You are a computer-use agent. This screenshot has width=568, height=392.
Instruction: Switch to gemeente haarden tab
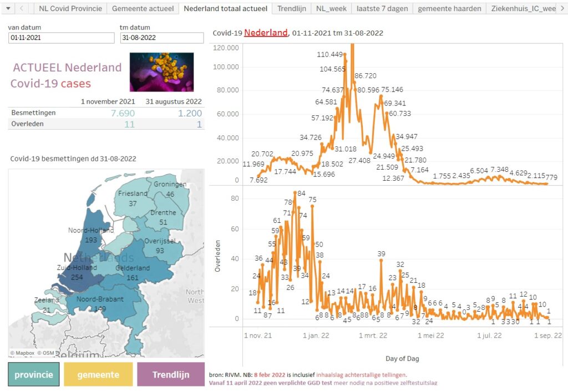(x=449, y=8)
